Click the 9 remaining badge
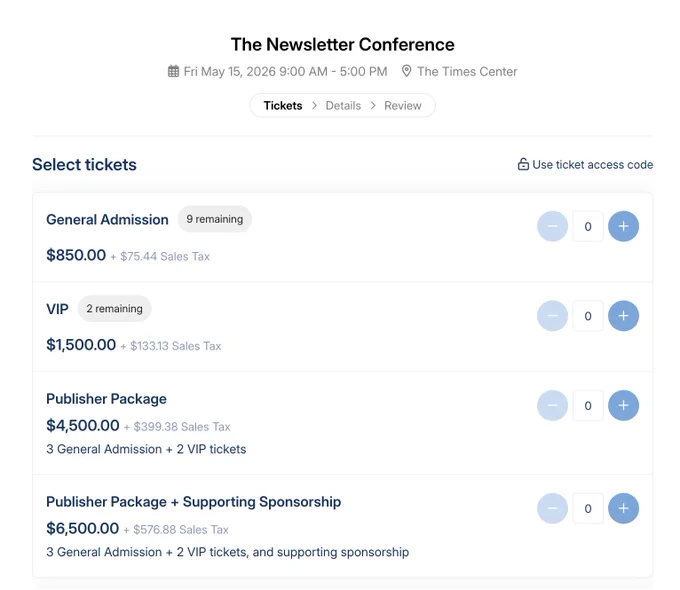 (x=215, y=219)
